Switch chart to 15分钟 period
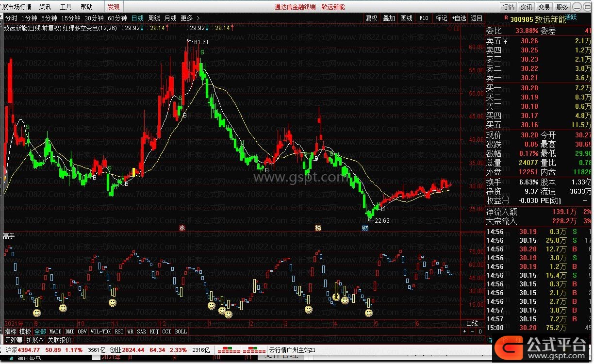Viewport: 594px width, 364px height. click(x=70, y=18)
